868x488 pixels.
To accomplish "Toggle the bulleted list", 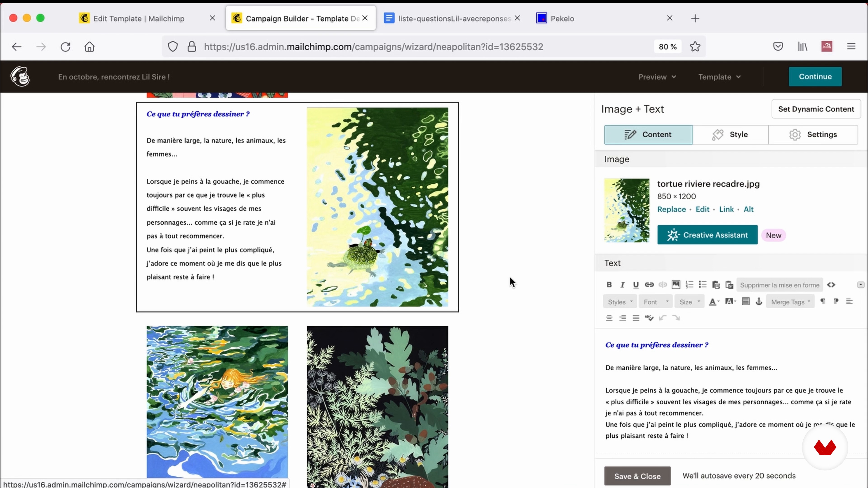I will click(703, 285).
